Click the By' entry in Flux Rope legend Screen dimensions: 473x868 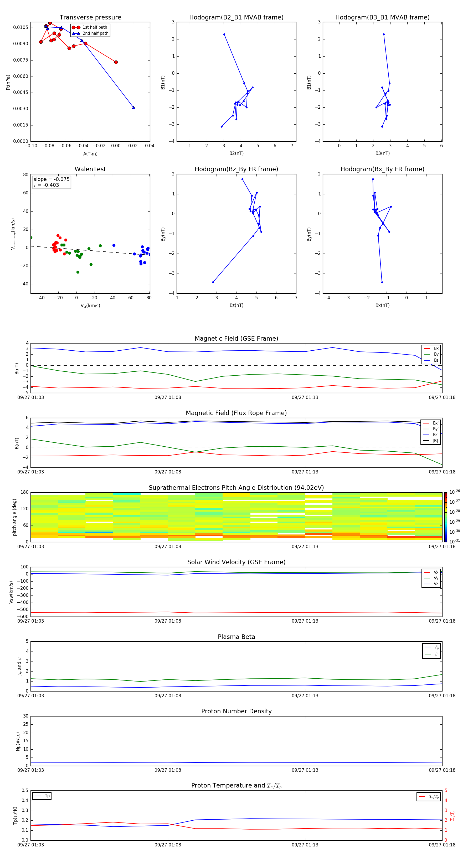431,429
